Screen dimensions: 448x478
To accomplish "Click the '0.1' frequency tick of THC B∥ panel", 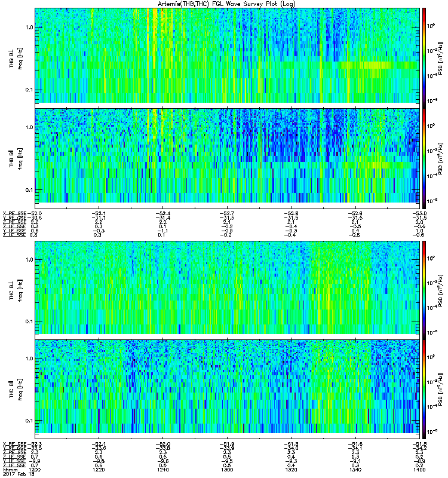I will coord(29,421).
